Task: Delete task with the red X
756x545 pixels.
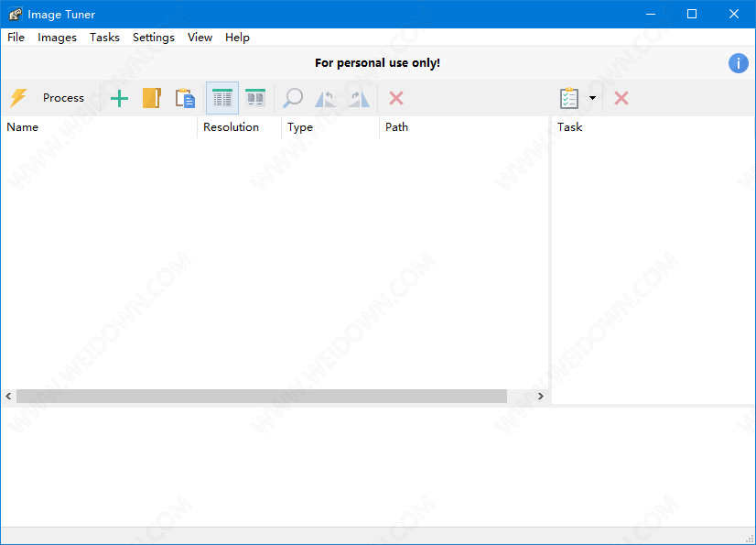Action: pyautogui.click(x=621, y=98)
